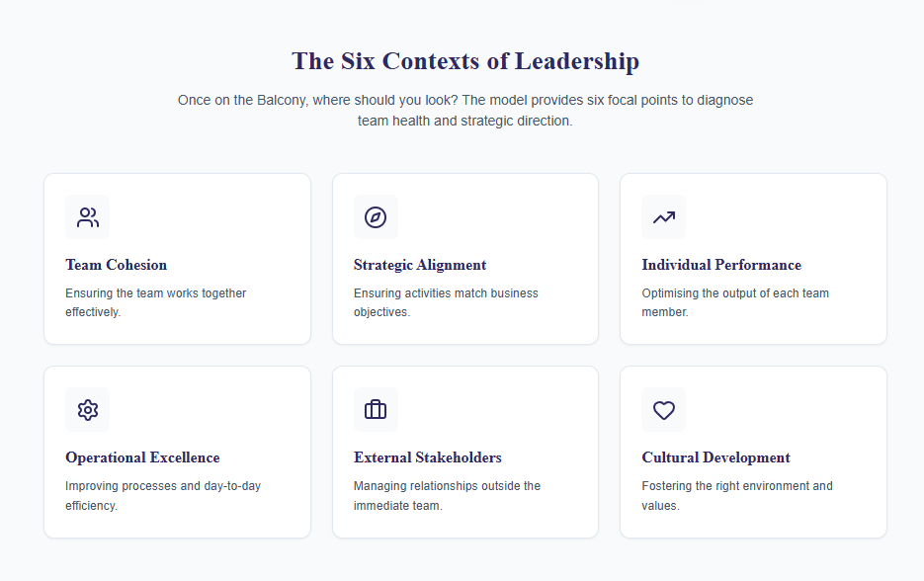Viewport: 924px width, 581px height.
Task: Select the trending-up arrow icon
Action: (664, 217)
